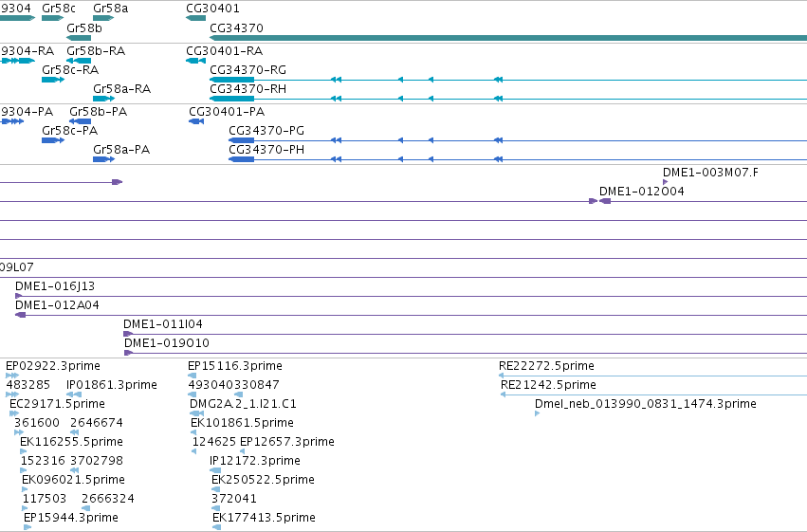Click the CG34370 gene bar
807x532 pixels.
[508, 38]
